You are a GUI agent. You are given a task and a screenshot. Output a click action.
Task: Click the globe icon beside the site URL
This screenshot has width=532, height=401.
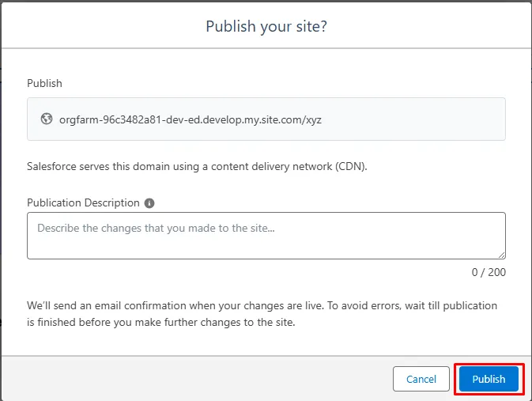[47, 119]
